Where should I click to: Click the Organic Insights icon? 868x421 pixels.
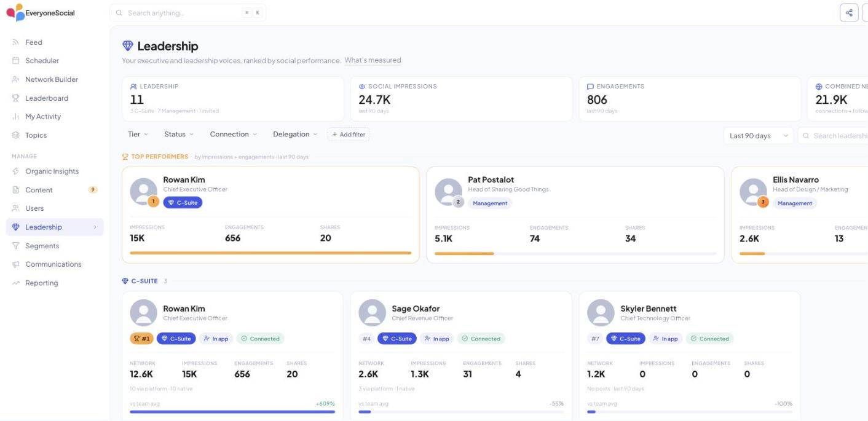tap(16, 171)
